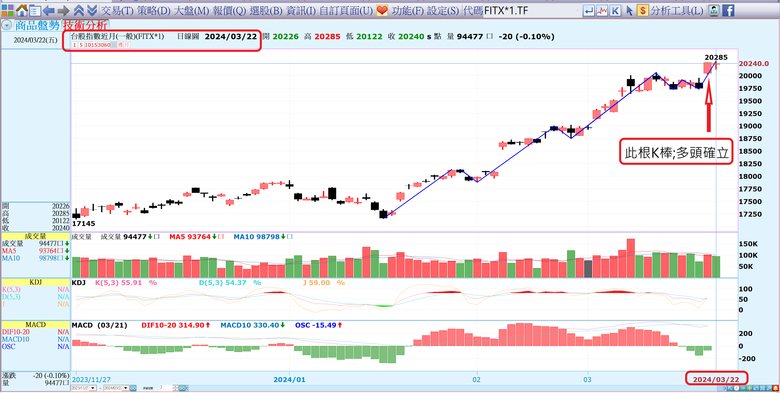The height and width of the screenshot is (393, 780).
Task: Click the colorful grid menu icon
Action: click(7, 10)
